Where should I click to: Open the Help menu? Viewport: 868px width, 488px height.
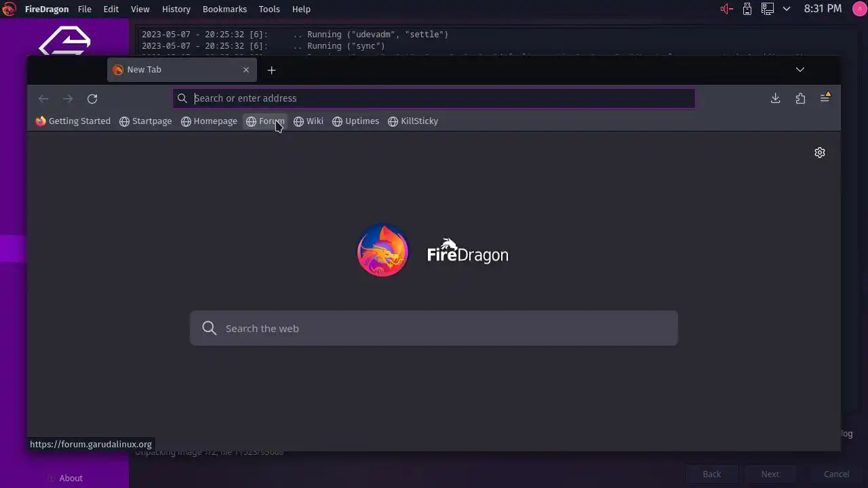(301, 9)
